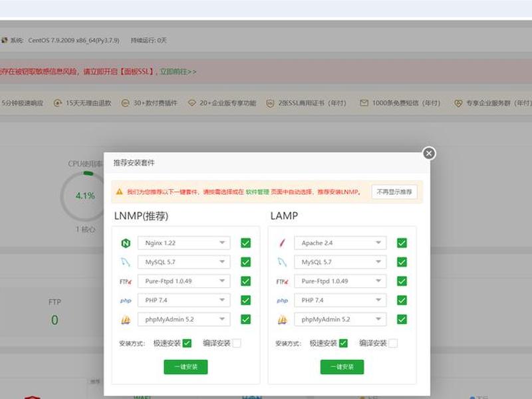532x399 pixels.
Task: Open the Apache 2.4 version dropdown
Action: click(340, 243)
